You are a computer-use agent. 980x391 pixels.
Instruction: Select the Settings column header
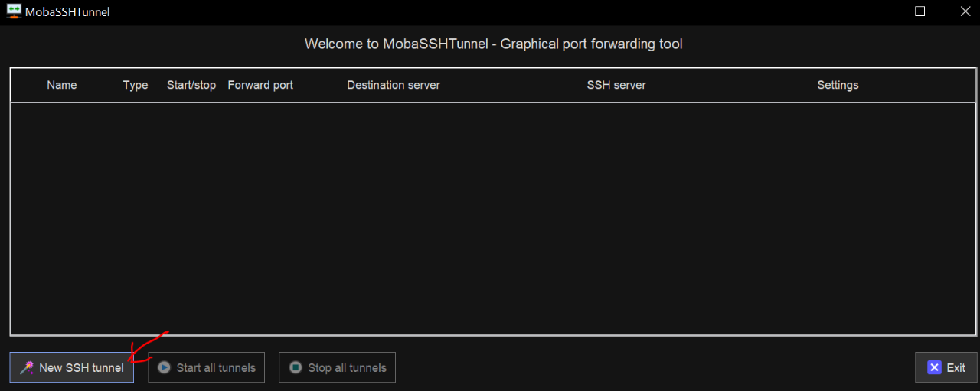tap(838, 85)
